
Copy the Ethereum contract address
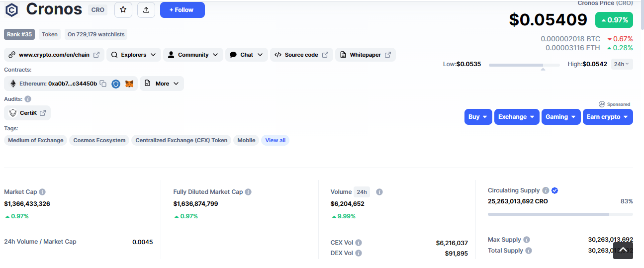pyautogui.click(x=103, y=84)
